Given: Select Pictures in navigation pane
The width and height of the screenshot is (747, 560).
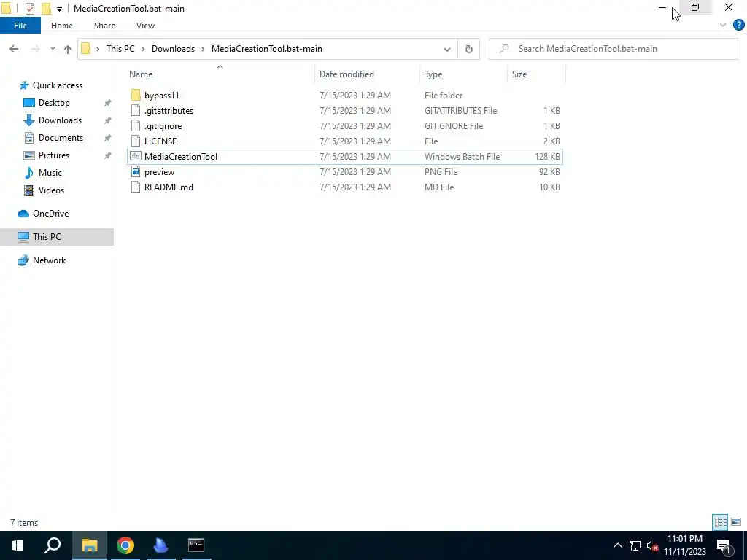Looking at the screenshot, I should pos(54,155).
